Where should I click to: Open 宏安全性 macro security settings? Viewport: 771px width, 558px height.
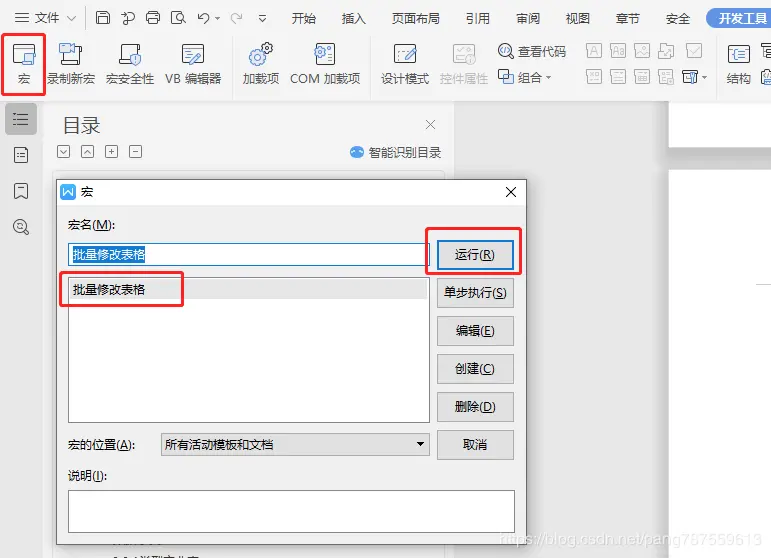point(130,64)
